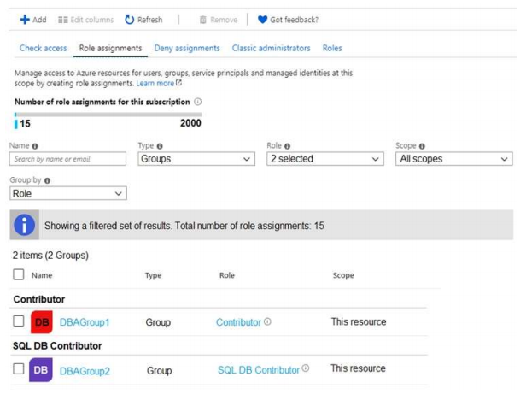
Task: Click the Edit columns grid icon
Action: 63,20
